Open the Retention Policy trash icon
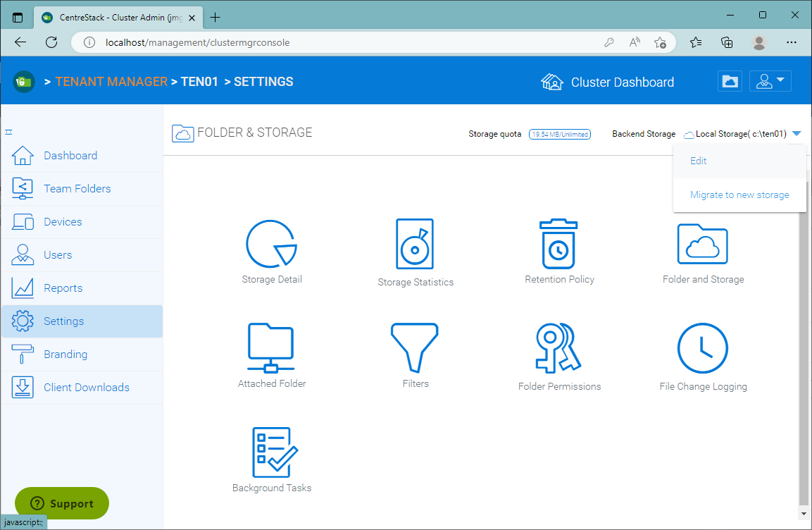This screenshot has height=530, width=812. click(x=558, y=244)
